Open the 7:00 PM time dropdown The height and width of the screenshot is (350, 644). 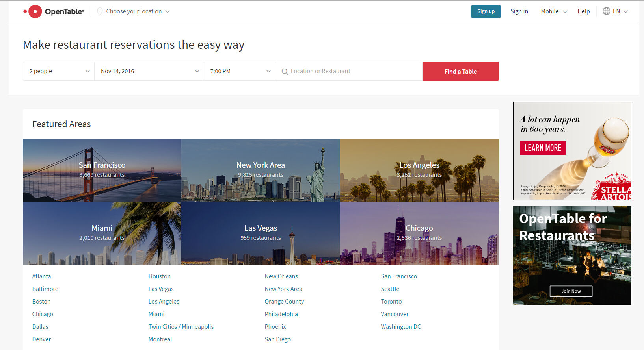(x=240, y=71)
